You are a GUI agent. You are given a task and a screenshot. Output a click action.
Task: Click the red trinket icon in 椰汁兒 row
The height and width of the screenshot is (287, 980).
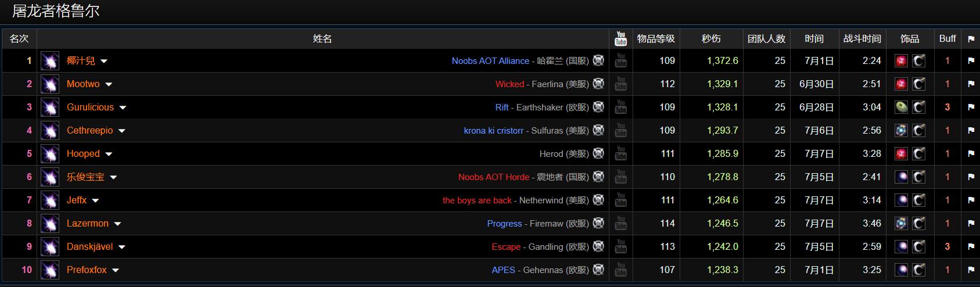[x=901, y=61]
